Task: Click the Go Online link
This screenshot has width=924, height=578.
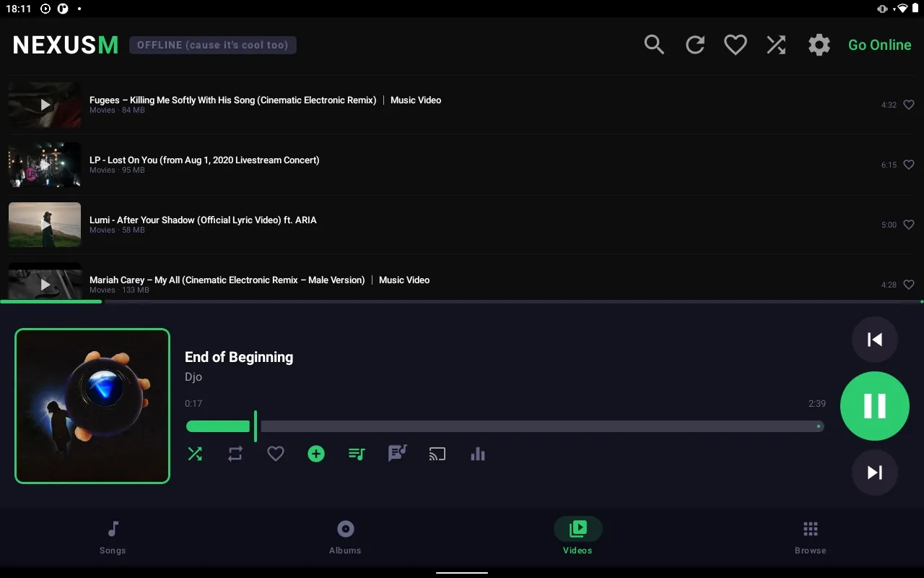Action: 879,45
